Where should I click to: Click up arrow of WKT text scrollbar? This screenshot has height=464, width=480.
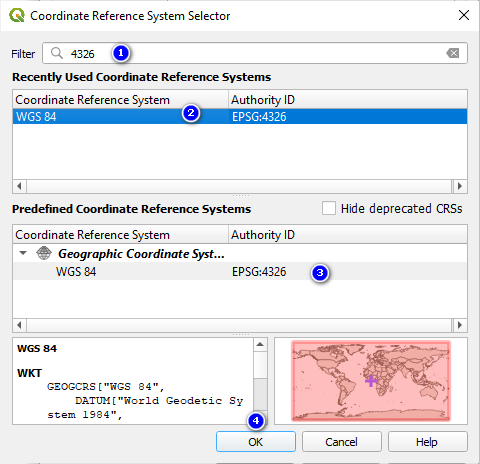click(260, 344)
